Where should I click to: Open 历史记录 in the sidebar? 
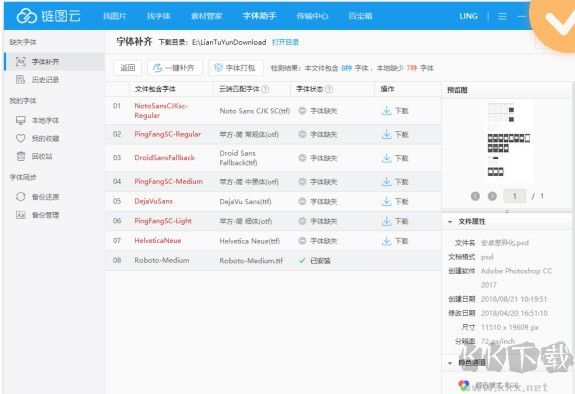click(37, 80)
